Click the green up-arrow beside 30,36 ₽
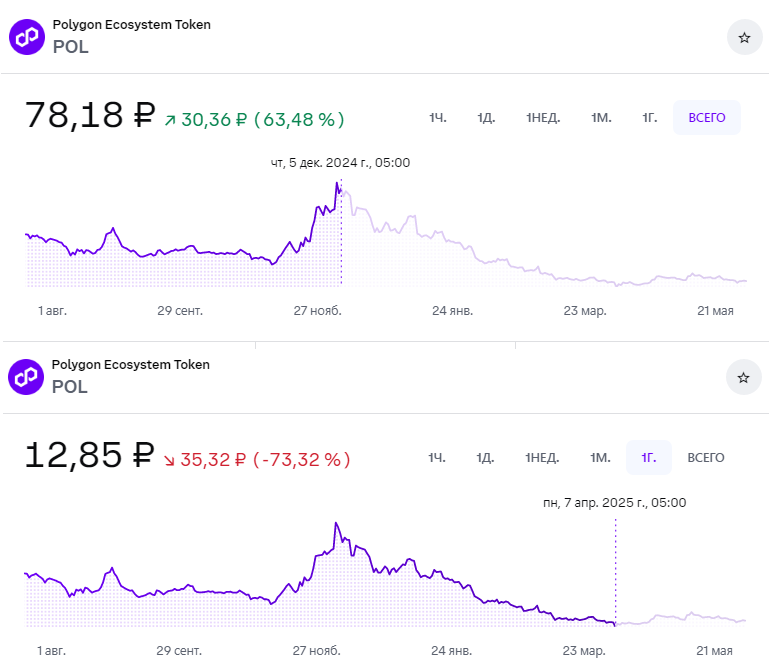769x672 pixels. click(170, 120)
